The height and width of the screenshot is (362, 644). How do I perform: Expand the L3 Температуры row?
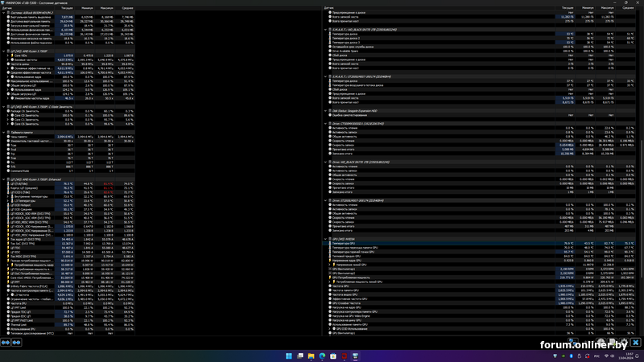pyautogui.click(x=8, y=200)
